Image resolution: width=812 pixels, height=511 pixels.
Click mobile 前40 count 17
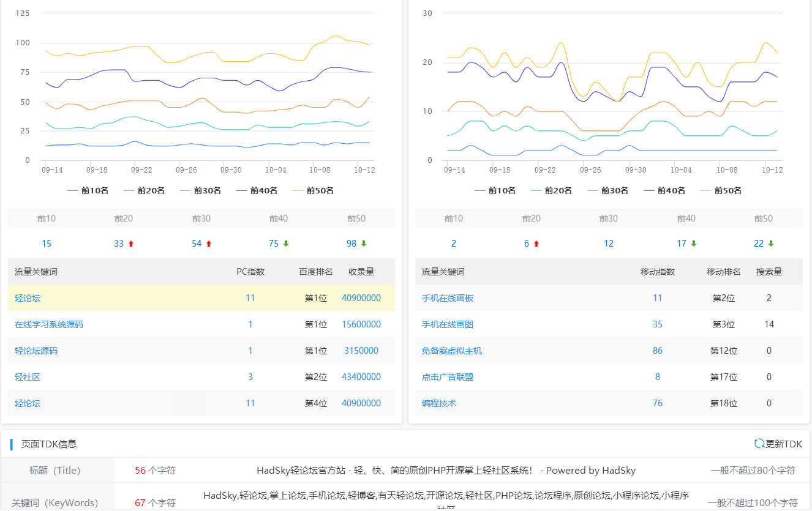tap(682, 244)
